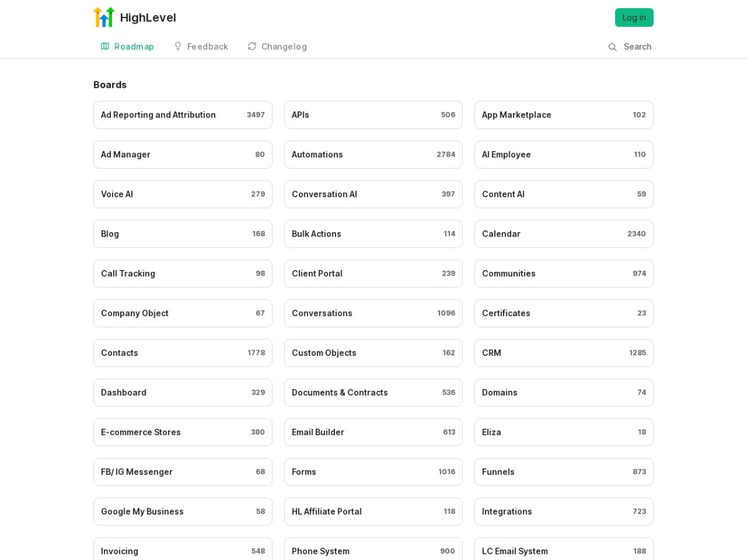The width and height of the screenshot is (747, 560).
Task: Select the Call Tracking board
Action: (183, 274)
